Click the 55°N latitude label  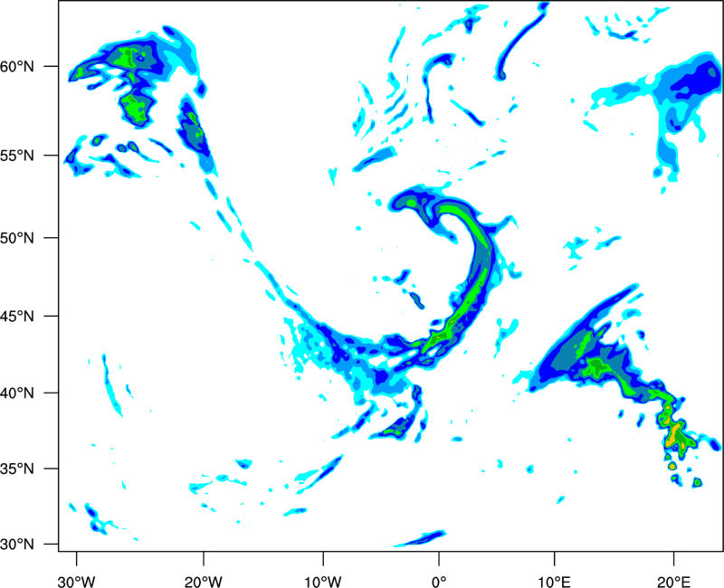point(17,156)
